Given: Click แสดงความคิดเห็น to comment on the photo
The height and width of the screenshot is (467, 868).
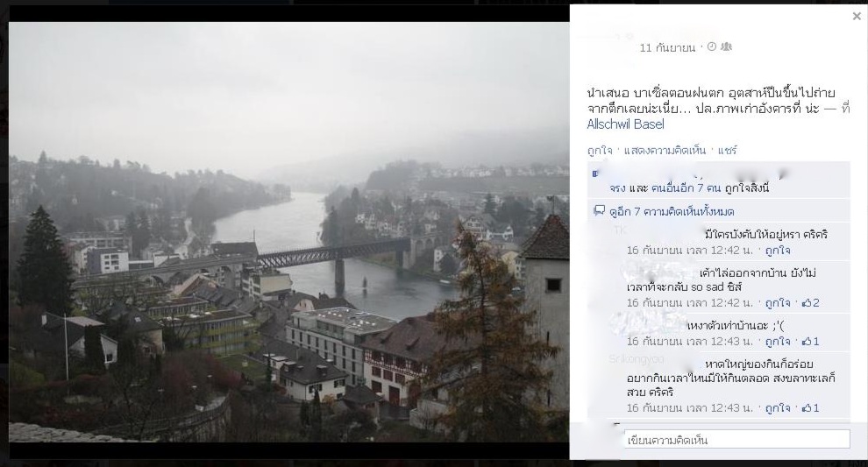Looking at the screenshot, I should click(x=665, y=151).
